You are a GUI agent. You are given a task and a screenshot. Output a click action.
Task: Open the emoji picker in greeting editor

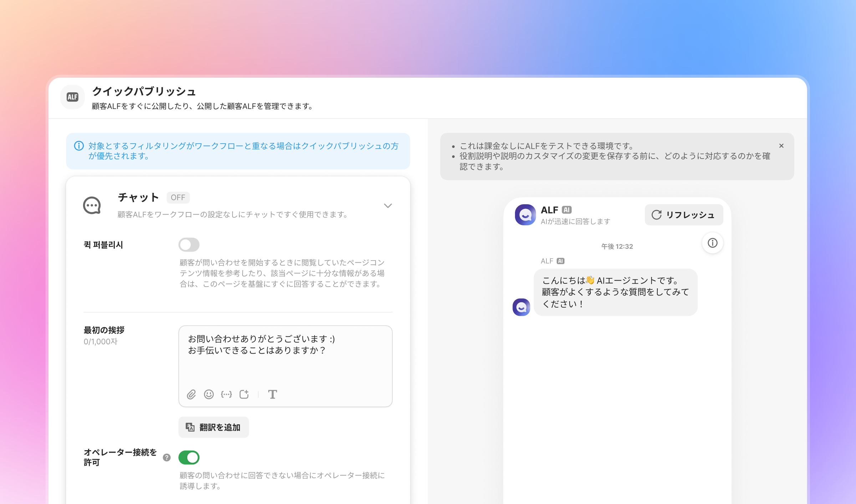tap(209, 394)
